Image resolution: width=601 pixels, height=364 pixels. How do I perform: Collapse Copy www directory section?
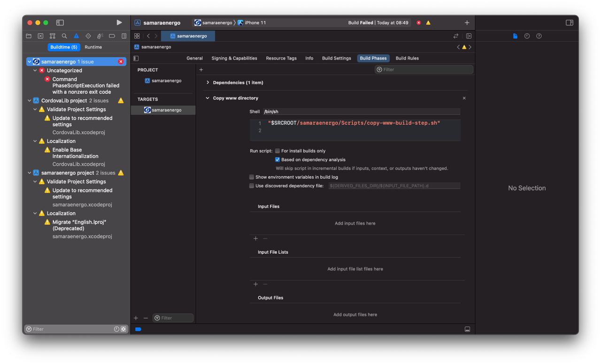pyautogui.click(x=208, y=98)
